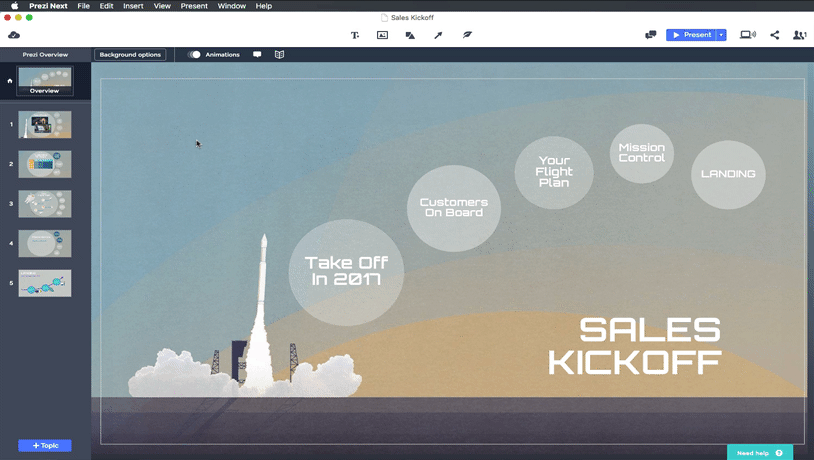This screenshot has width=814, height=460.
Task: Open the Insert menu
Action: click(x=133, y=6)
